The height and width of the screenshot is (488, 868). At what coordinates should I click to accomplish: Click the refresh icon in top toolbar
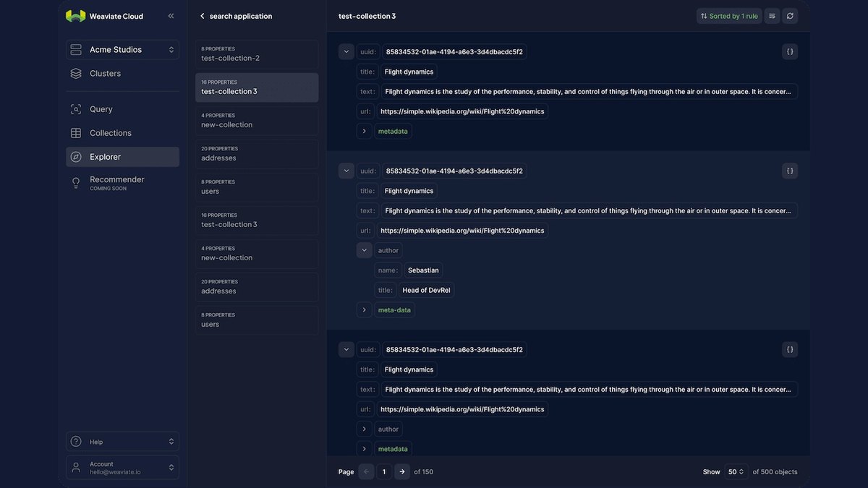coord(790,16)
